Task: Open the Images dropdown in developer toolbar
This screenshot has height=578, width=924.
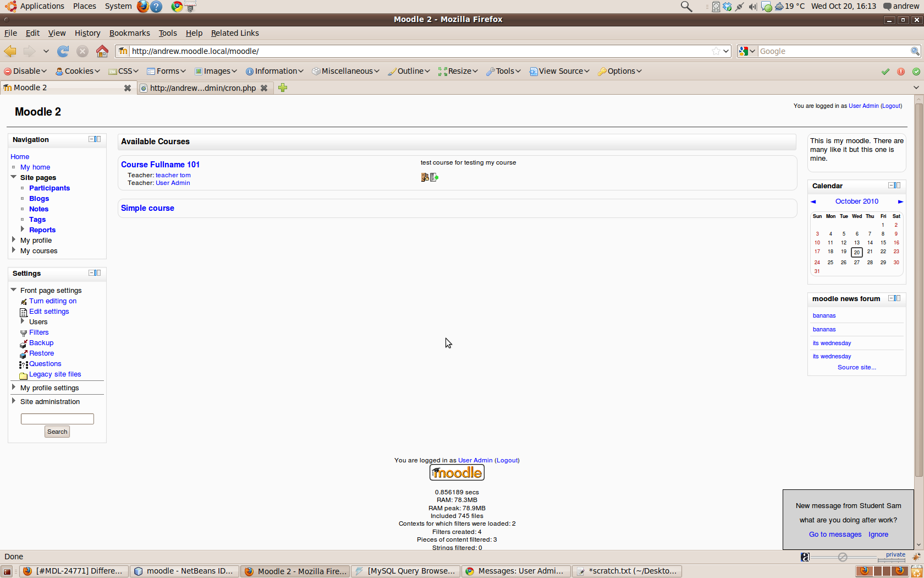Action: [216, 71]
